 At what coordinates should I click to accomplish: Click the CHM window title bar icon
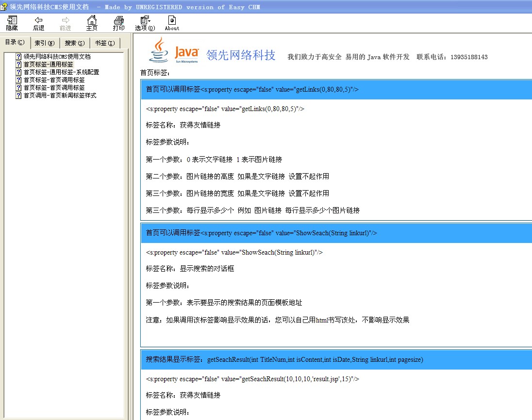click(4, 7)
